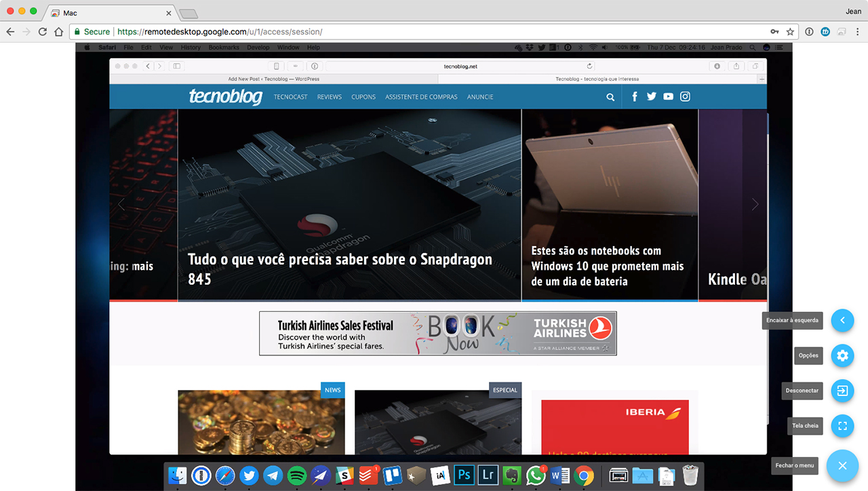Click Safari's address field showing tecnoblog.net
Viewport: 868px width, 491px height.
461,66
